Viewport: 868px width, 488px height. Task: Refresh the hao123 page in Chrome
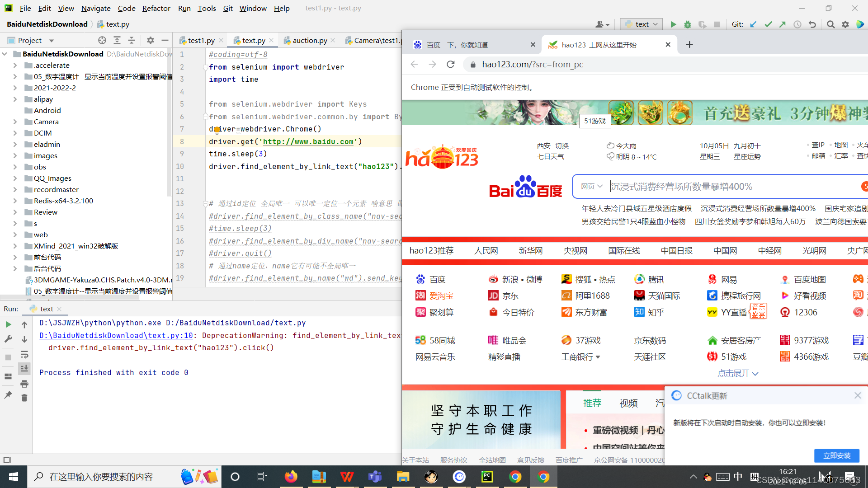450,64
